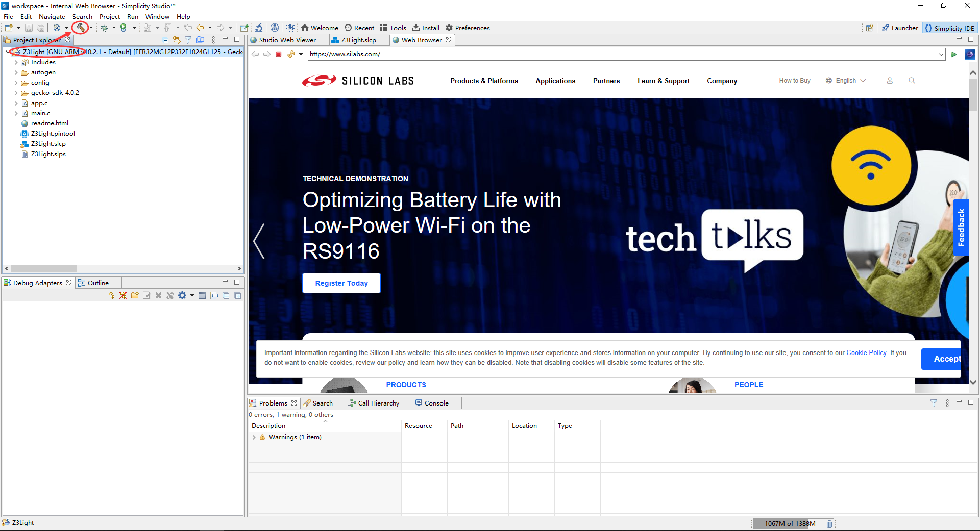Click the Run green play icon
Image resolution: width=980 pixels, height=531 pixels.
tap(124, 28)
